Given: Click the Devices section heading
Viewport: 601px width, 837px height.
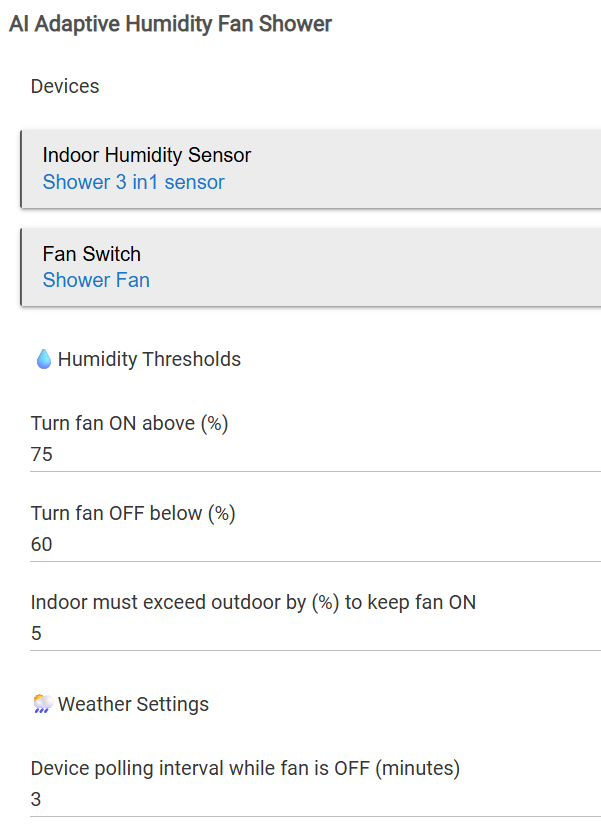Looking at the screenshot, I should 65,86.
